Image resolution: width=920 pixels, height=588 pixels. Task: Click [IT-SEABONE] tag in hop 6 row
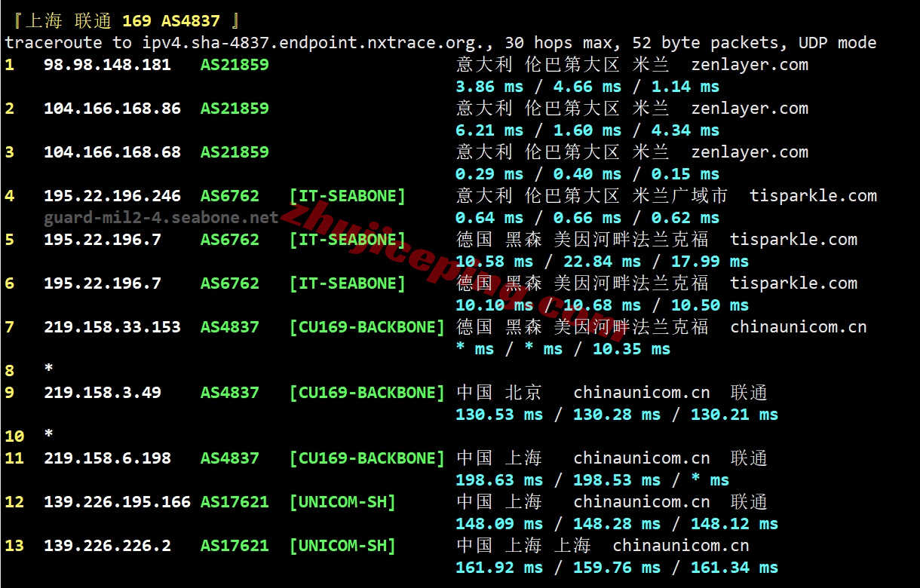tap(348, 283)
